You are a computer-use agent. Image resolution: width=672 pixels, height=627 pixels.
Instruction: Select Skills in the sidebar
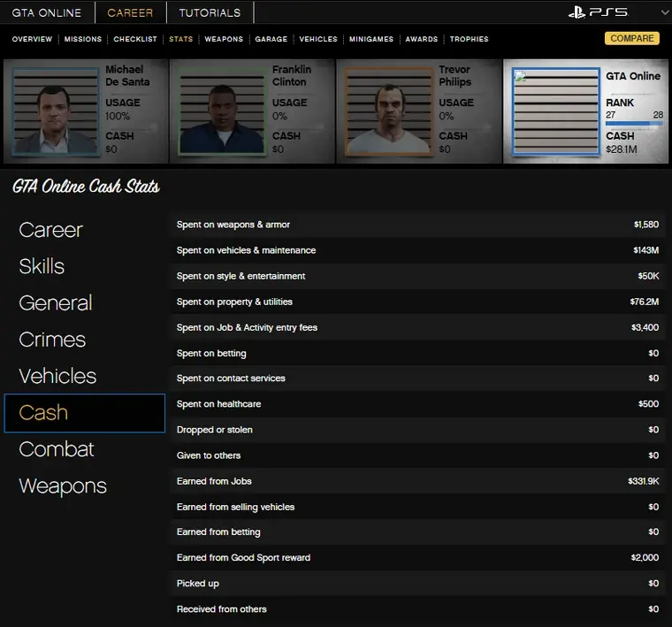(42, 266)
